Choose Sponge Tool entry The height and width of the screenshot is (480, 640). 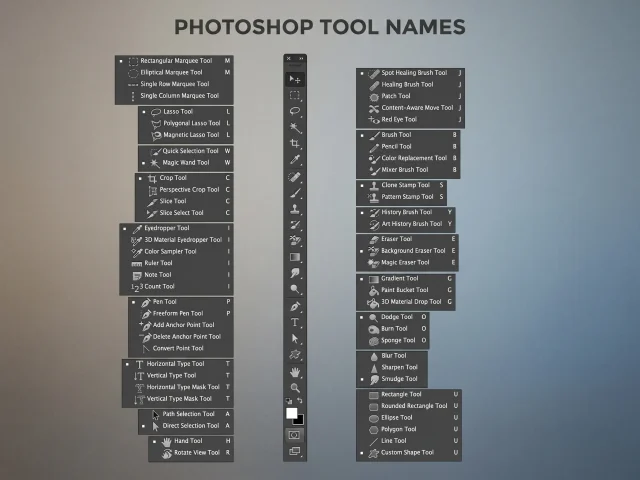pos(393,340)
